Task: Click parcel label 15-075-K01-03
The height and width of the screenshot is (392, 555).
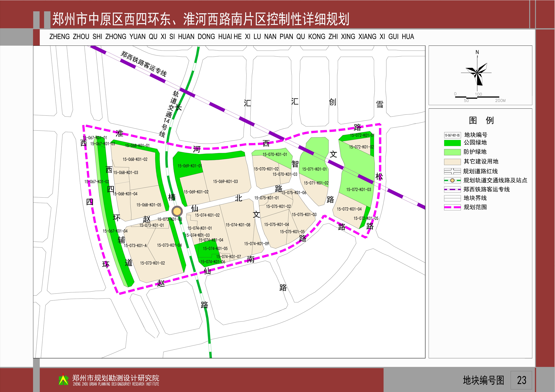Action: [304, 215]
